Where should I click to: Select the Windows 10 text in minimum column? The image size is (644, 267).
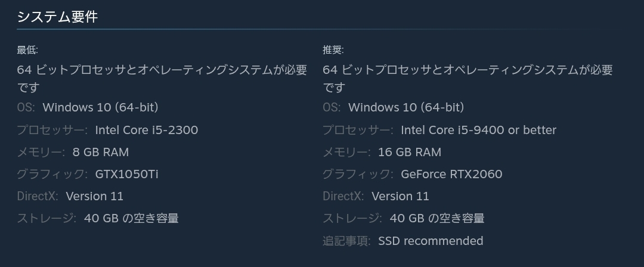(x=100, y=108)
